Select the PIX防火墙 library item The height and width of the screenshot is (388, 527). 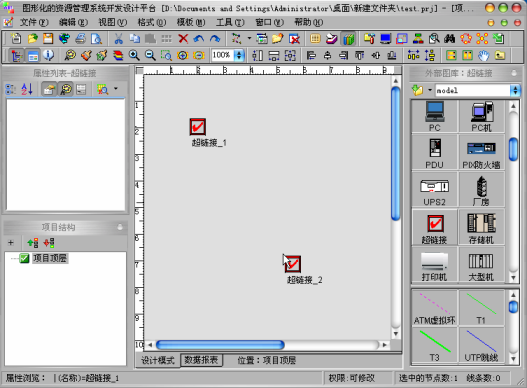coord(481,153)
